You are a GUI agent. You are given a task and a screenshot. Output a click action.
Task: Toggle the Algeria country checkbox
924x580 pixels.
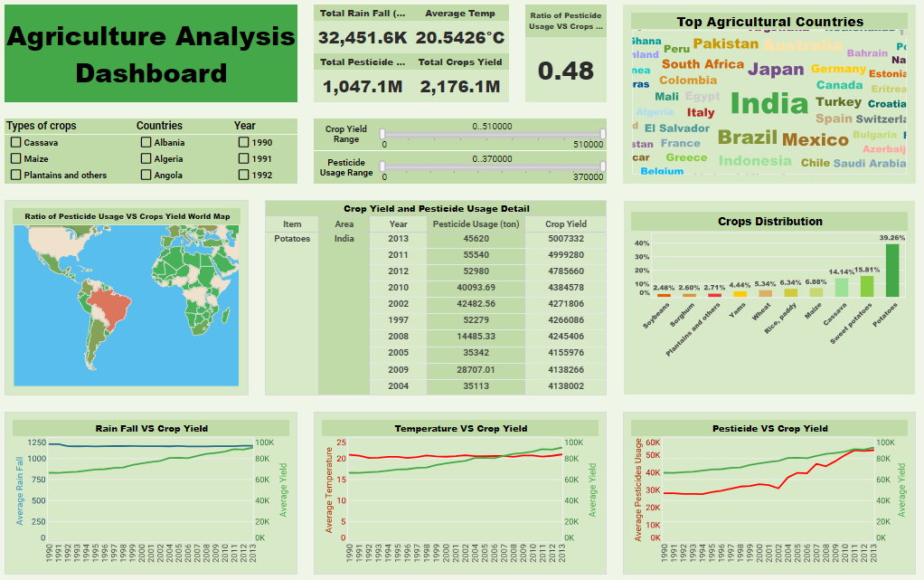pos(146,158)
